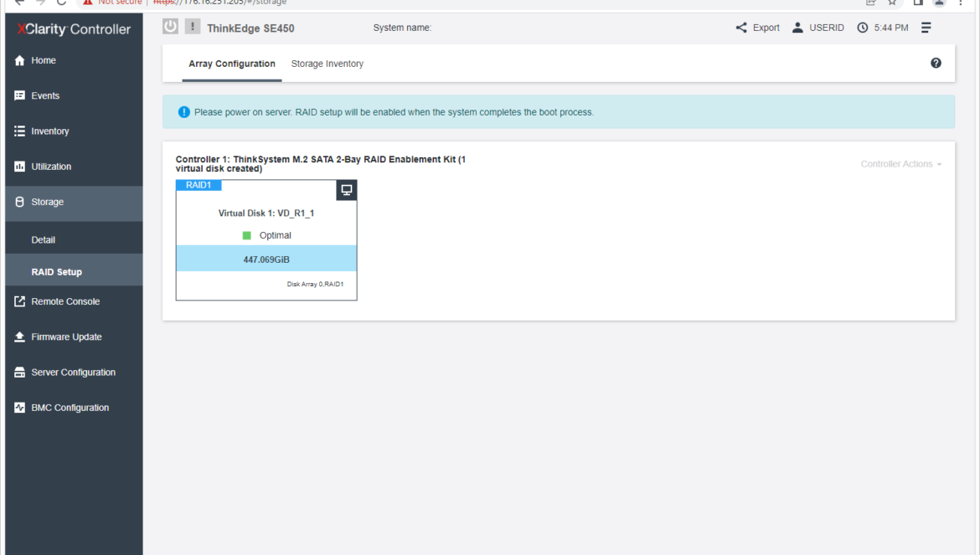Image resolution: width=980 pixels, height=555 pixels.
Task: Click the info icon in the banner
Action: 183,112
